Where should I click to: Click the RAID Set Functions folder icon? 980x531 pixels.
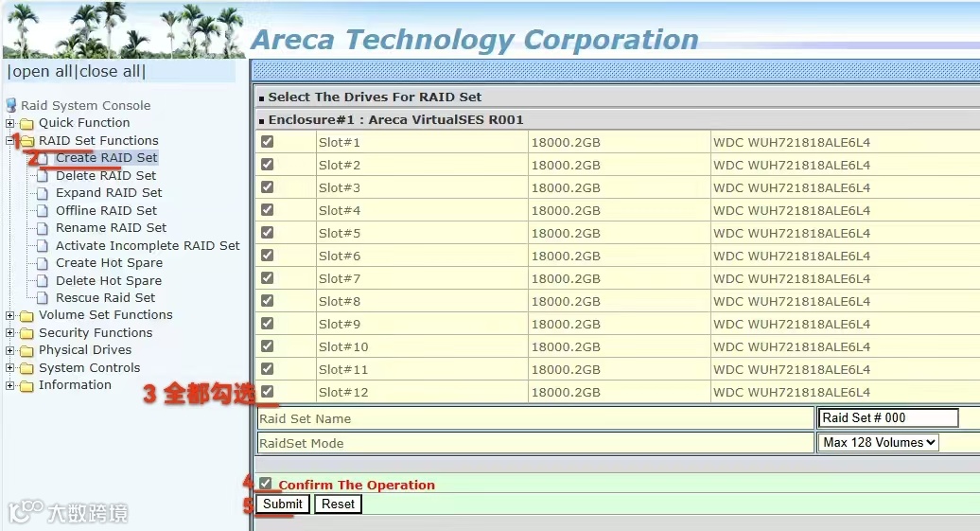26,141
